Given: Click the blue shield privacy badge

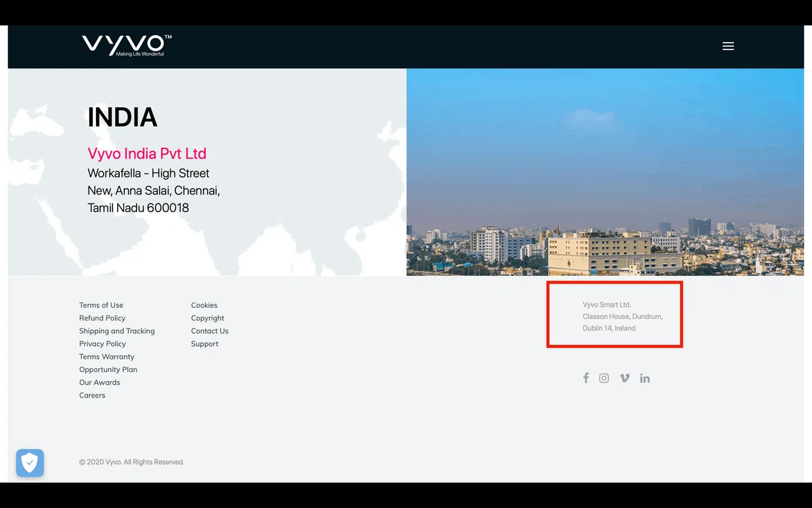Looking at the screenshot, I should click(x=30, y=463).
